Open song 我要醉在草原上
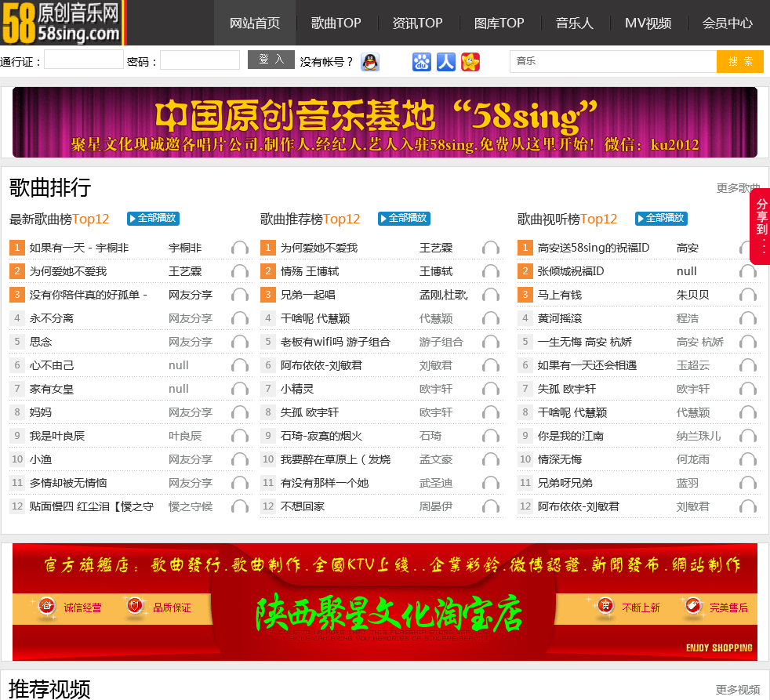770x700 pixels. click(x=336, y=459)
